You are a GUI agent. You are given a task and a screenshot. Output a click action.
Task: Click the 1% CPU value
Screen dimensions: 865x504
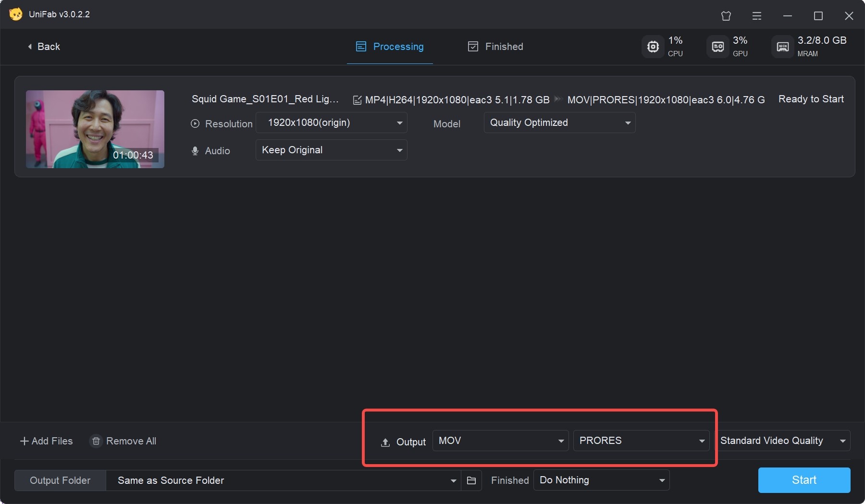coord(675,40)
